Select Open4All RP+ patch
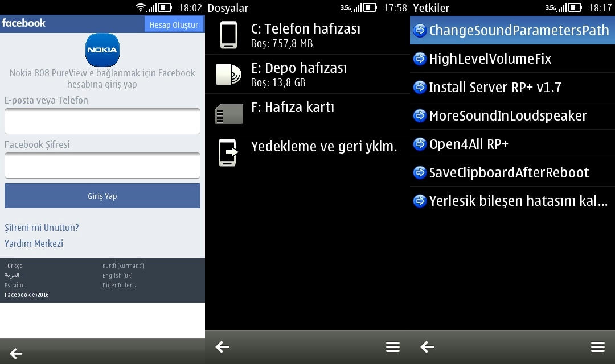Image resolution: width=615 pixels, height=364 pixels. [512, 144]
